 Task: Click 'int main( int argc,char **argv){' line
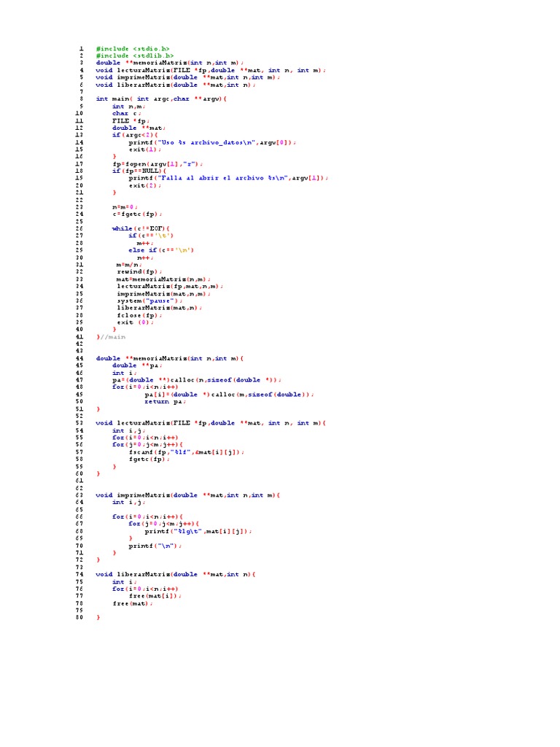pyautogui.click(x=161, y=99)
